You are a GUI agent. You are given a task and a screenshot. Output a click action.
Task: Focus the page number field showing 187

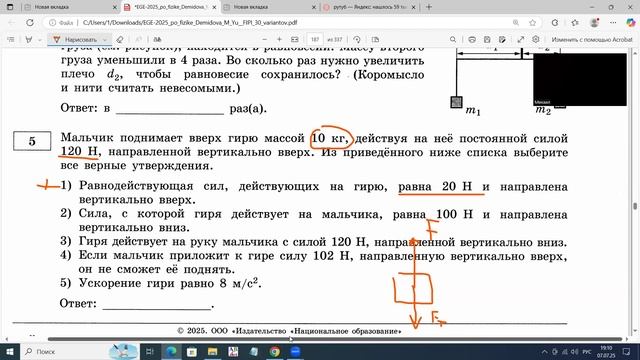tap(315, 40)
